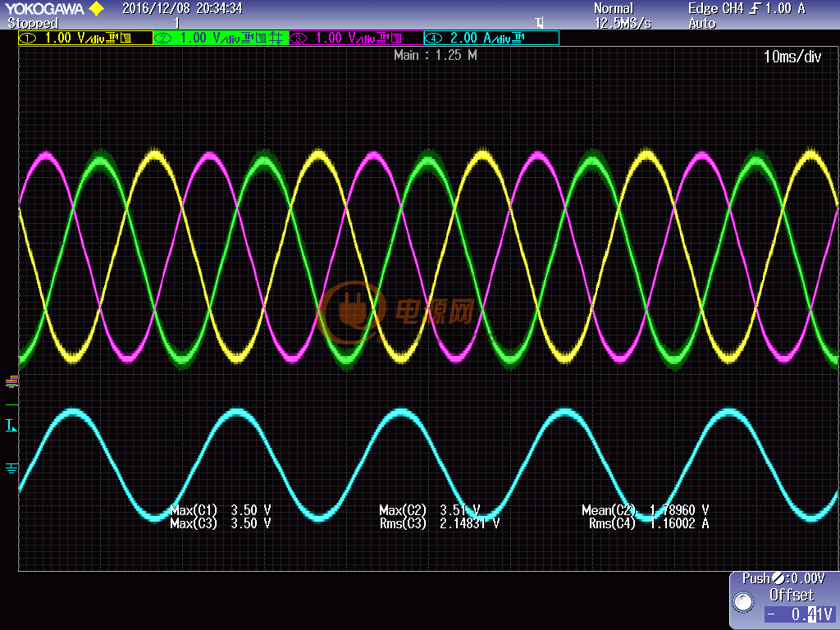This screenshot has height=630, width=840.
Task: Click the rising edge trigger slope icon
Action: coord(756,8)
